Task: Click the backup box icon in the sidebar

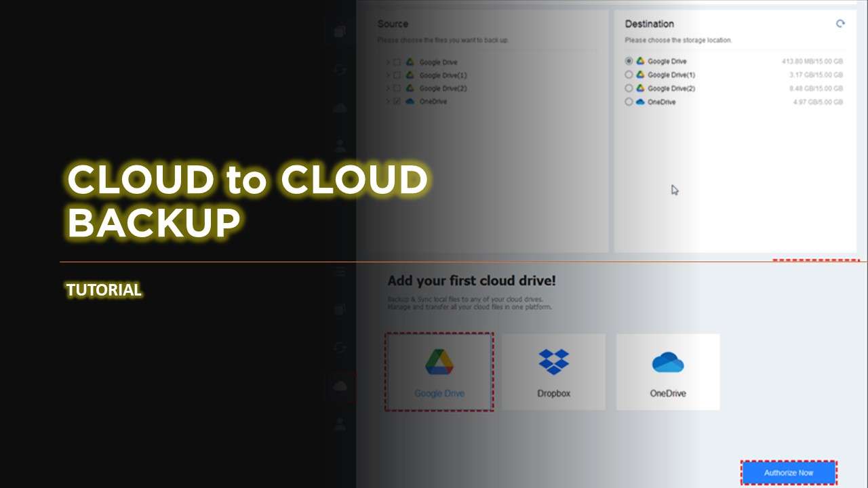Action: (x=339, y=309)
